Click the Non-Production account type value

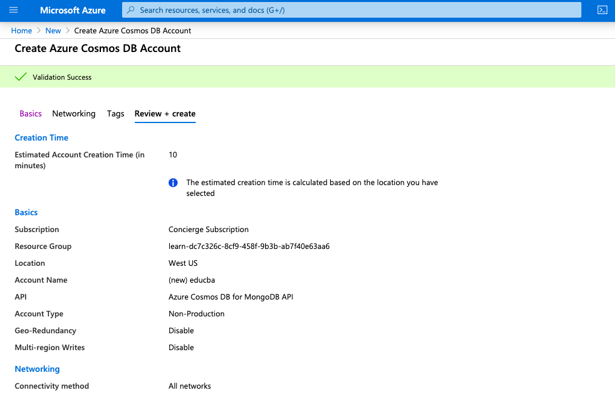(x=197, y=314)
